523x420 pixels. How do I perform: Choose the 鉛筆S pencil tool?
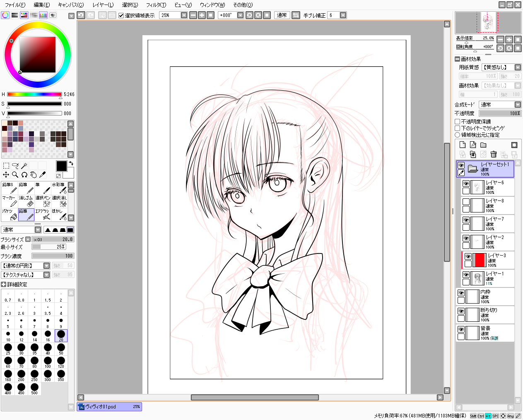tap(10, 188)
